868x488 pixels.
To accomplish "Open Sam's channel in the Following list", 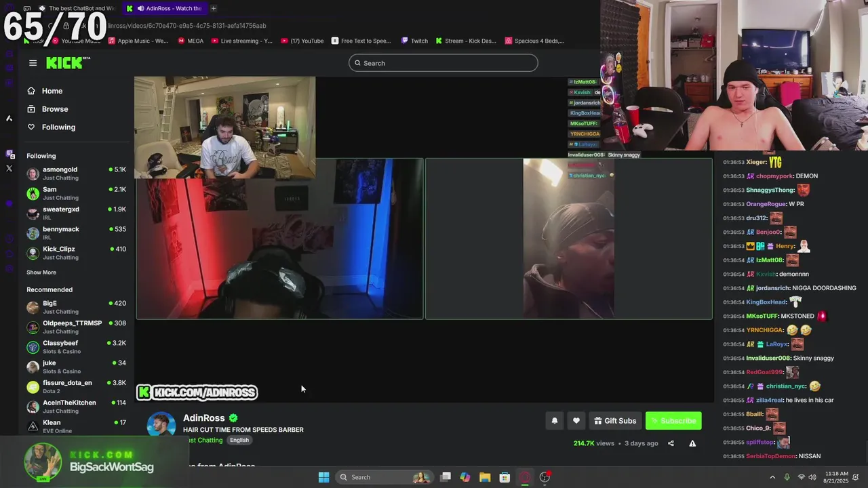I will tap(76, 193).
